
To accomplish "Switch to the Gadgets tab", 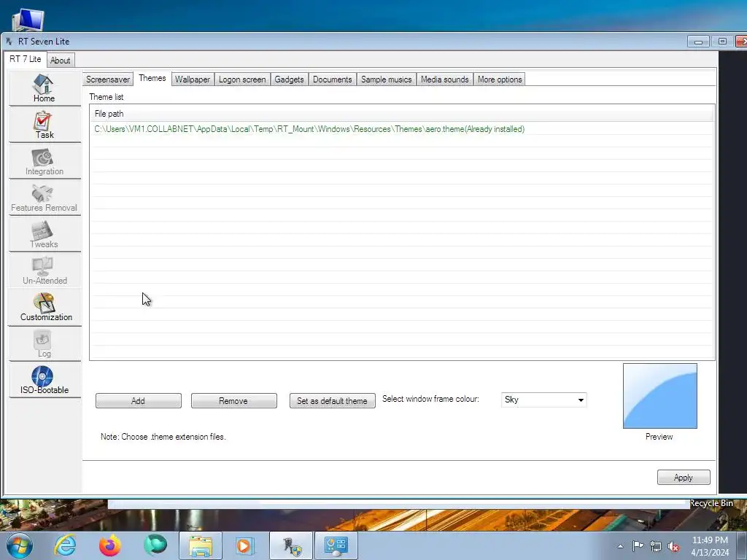I will tap(289, 79).
